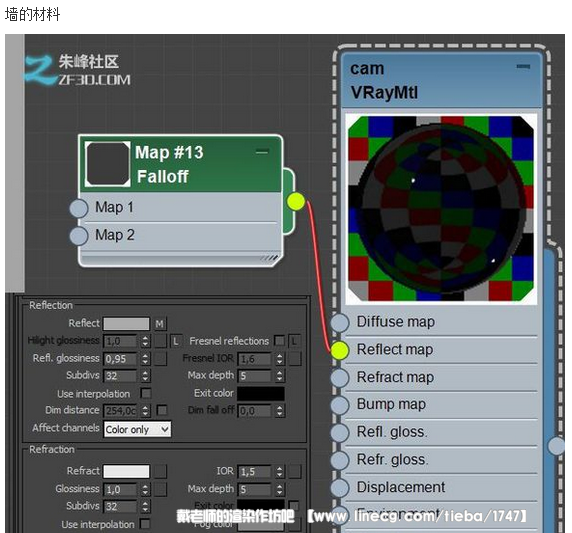Click the map button beside Refl. glossiness
The image size is (572, 533).
click(x=160, y=359)
